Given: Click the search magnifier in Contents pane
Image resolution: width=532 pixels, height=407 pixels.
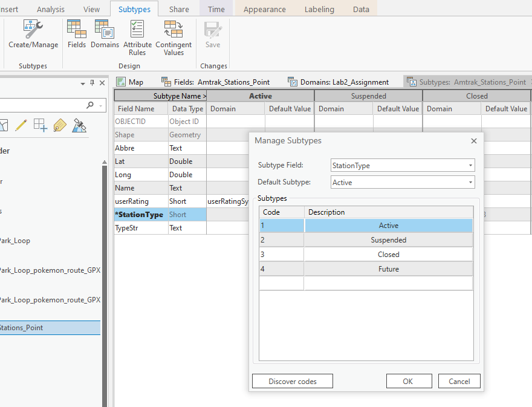Looking at the screenshot, I should click(90, 105).
